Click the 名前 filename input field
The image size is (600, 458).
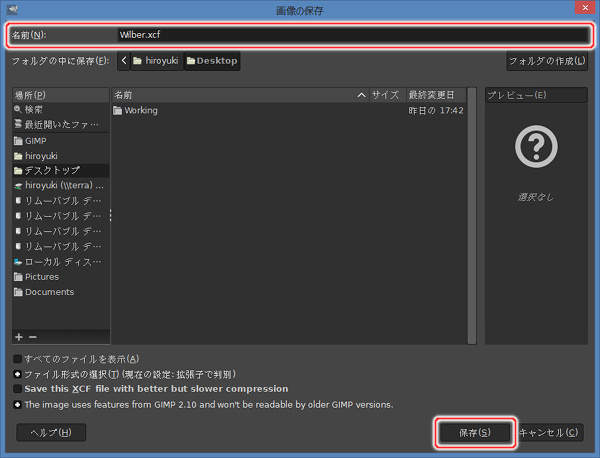click(x=352, y=35)
